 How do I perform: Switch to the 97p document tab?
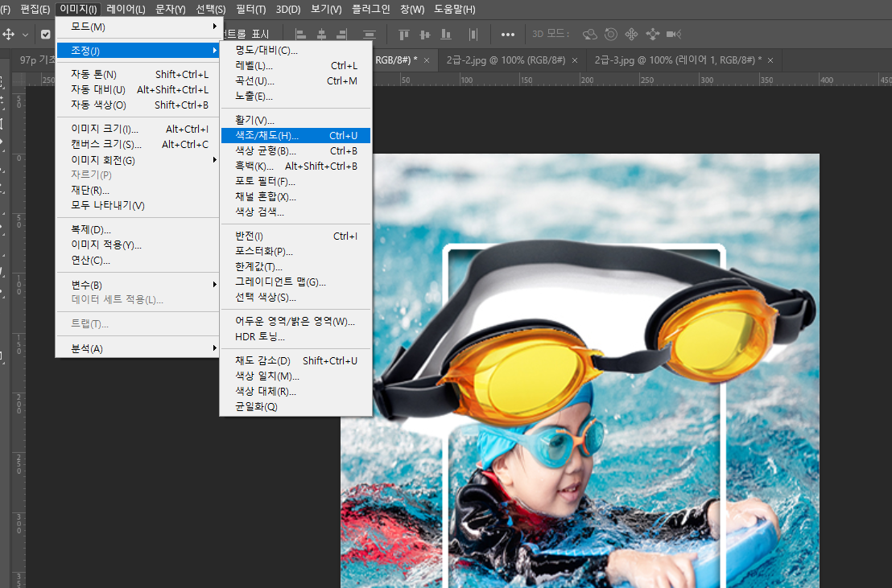click(x=37, y=60)
